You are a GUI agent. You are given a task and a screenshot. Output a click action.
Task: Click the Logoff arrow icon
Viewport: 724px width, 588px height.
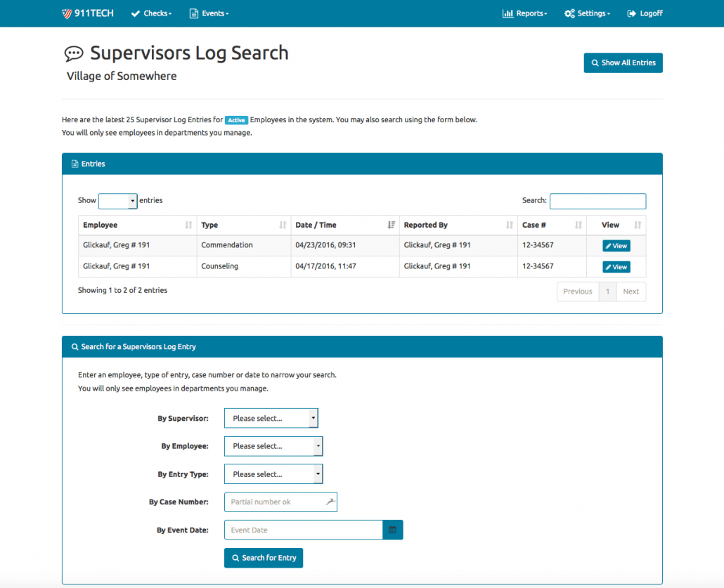tap(632, 13)
